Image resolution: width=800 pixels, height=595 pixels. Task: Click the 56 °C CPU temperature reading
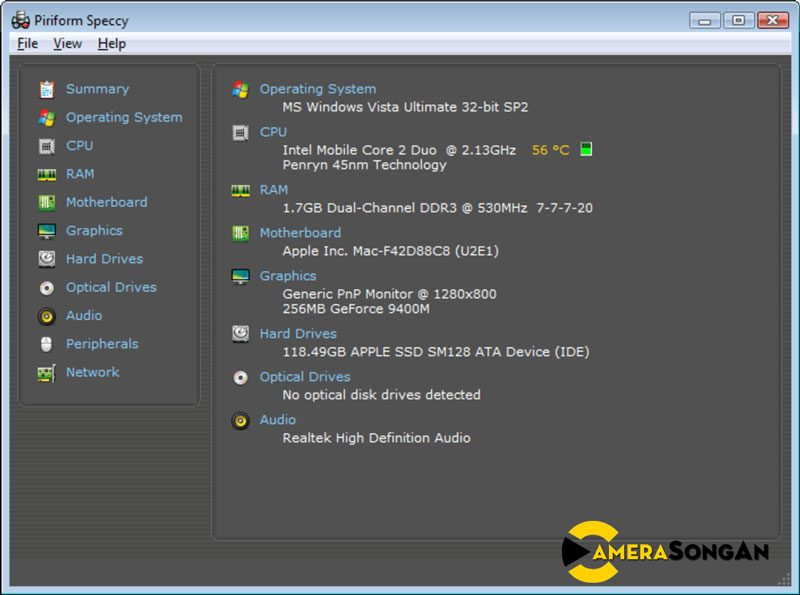(x=550, y=150)
